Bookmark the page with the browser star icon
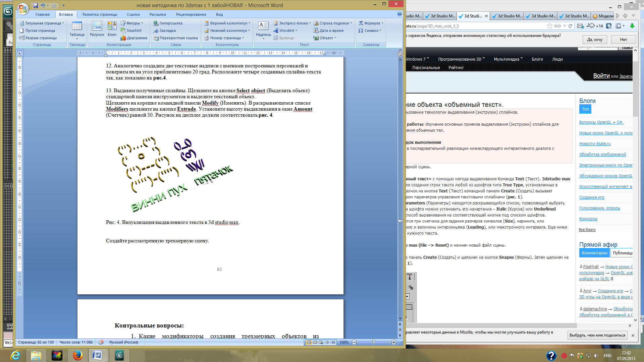 pos(549,26)
